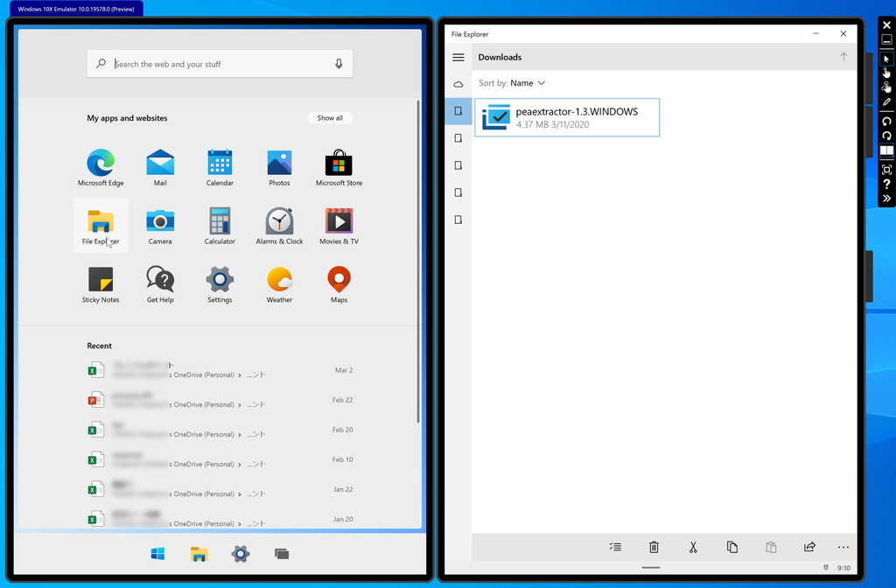This screenshot has height=588, width=896.
Task: Open the Sort by Name dropdown
Action: pos(512,83)
